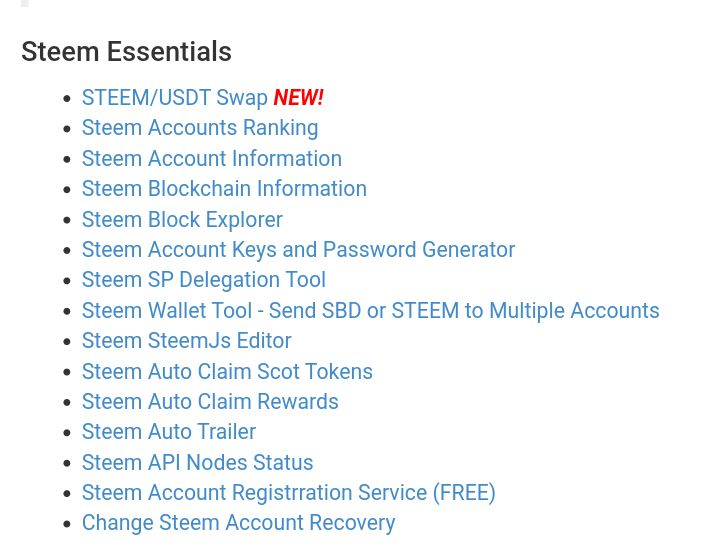Launch the Steem Block Explorer
The height and width of the screenshot is (552, 720).
(x=182, y=220)
